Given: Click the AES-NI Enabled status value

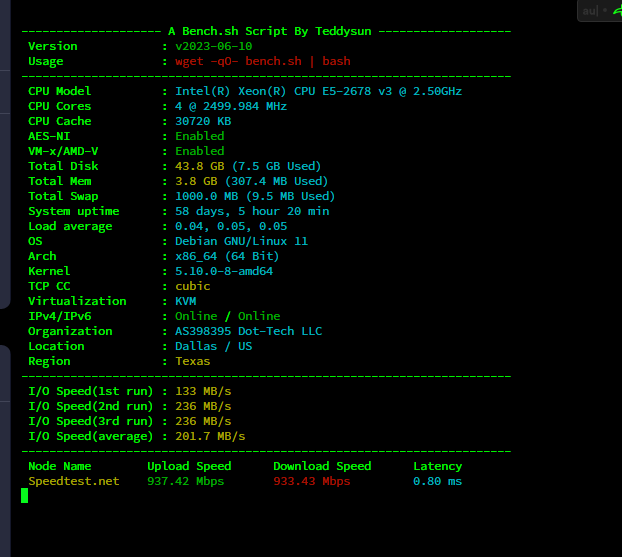Looking at the screenshot, I should [x=199, y=136].
